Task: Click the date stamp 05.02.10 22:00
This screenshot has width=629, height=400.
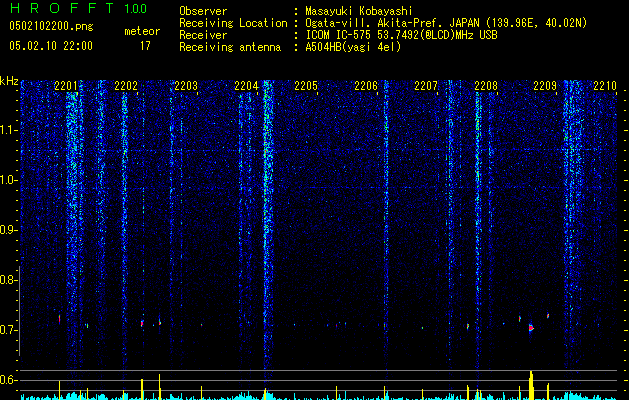Action: (51, 46)
